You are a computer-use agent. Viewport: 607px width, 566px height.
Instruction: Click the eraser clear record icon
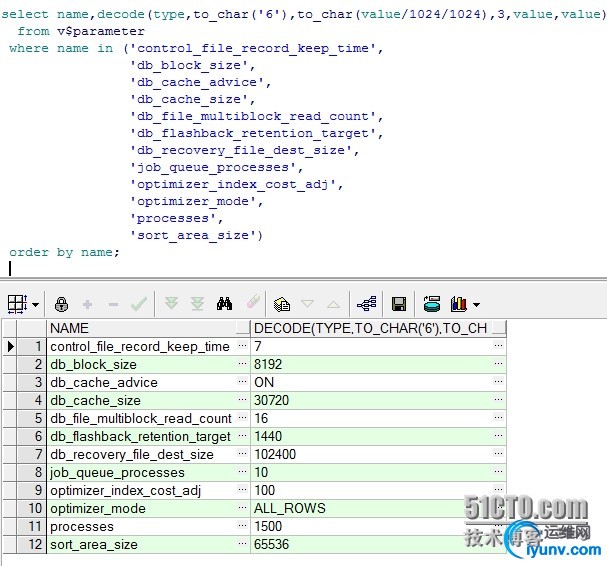pos(253,302)
